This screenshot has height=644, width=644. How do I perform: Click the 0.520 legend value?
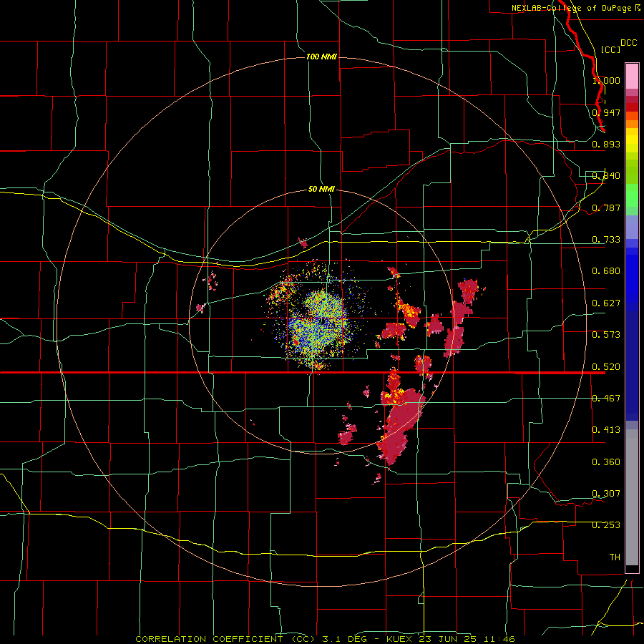(x=606, y=367)
